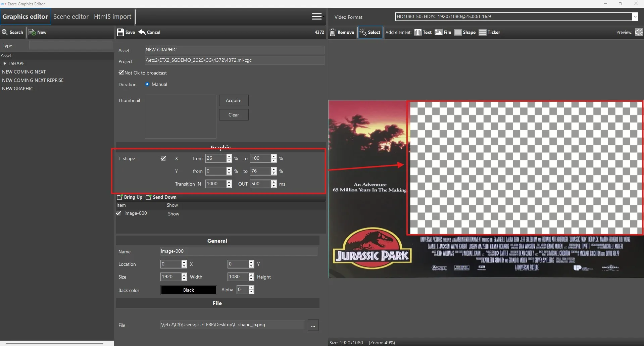Open the Black back color swatch
Screen dimensions: 644x346
pyautogui.click(x=188, y=290)
